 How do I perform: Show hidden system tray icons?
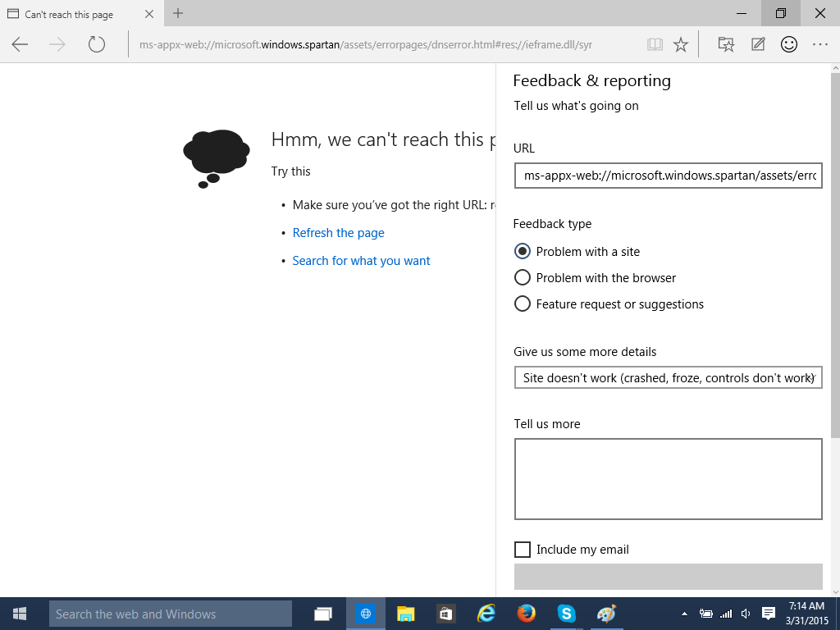(x=684, y=614)
